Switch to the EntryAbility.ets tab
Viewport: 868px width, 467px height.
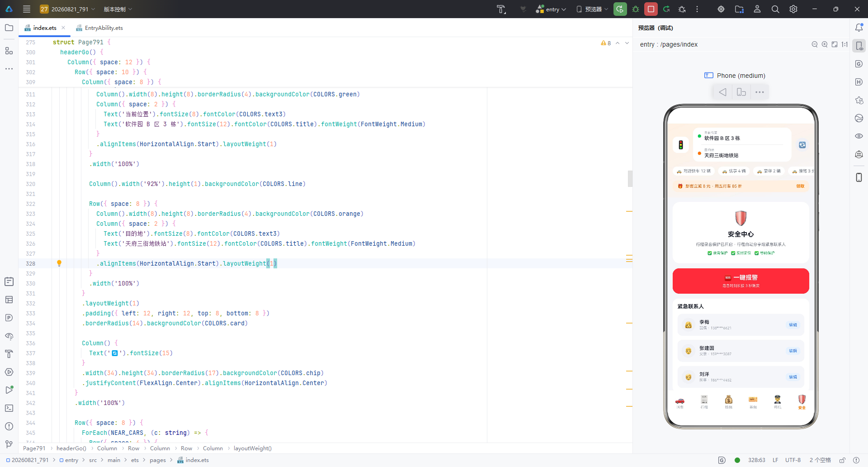point(99,28)
